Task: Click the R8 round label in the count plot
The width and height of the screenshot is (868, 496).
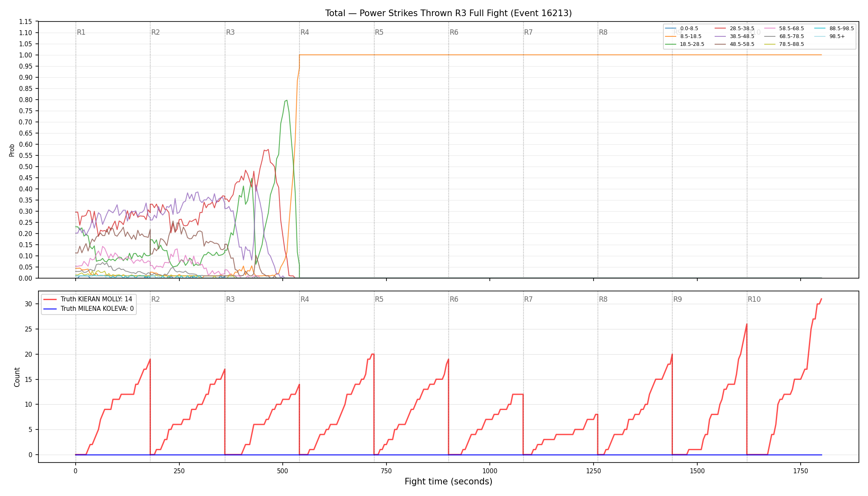Action: point(603,299)
